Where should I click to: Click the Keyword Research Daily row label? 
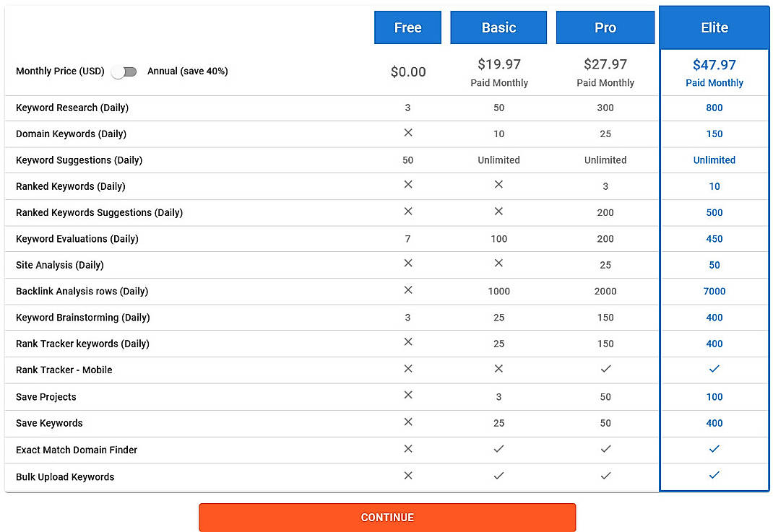pyautogui.click(x=72, y=108)
